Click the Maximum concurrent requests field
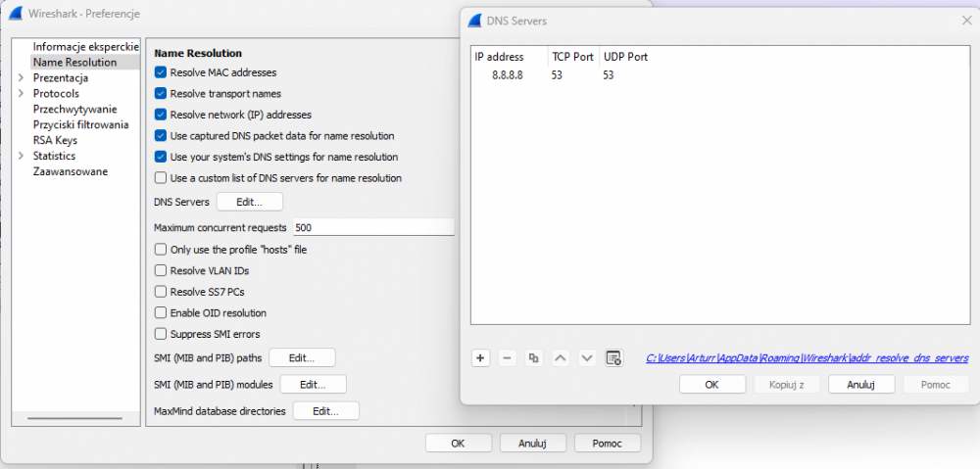Screen dimensions: 980x469 pyautogui.click(x=372, y=227)
